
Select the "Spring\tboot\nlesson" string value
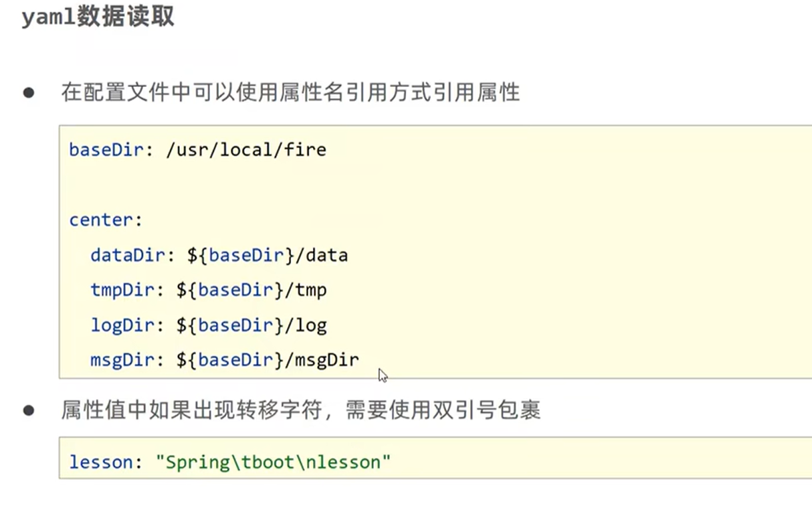click(x=273, y=462)
